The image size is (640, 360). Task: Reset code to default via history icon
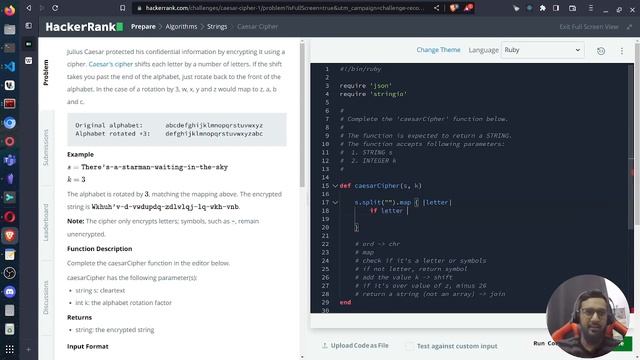pos(601,51)
